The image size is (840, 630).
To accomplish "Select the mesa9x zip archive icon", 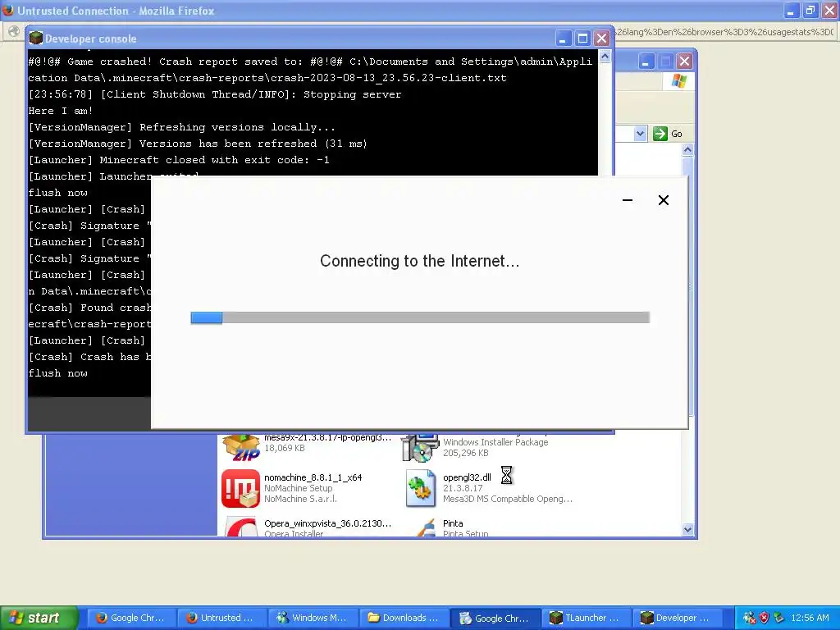I will click(240, 447).
